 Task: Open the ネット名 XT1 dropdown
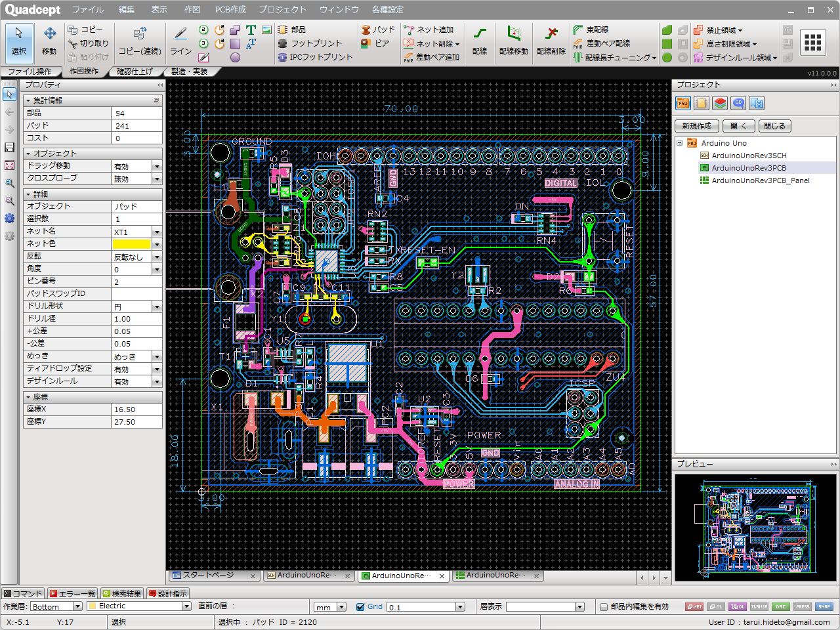click(x=157, y=232)
